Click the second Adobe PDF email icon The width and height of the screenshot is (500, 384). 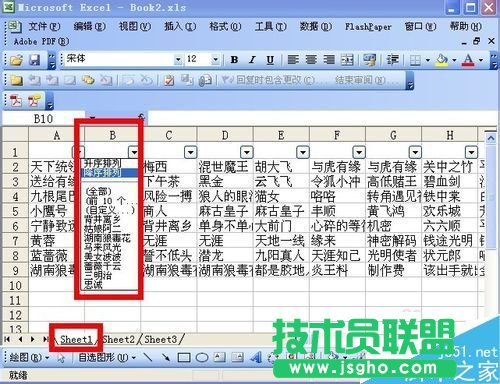click(x=34, y=100)
